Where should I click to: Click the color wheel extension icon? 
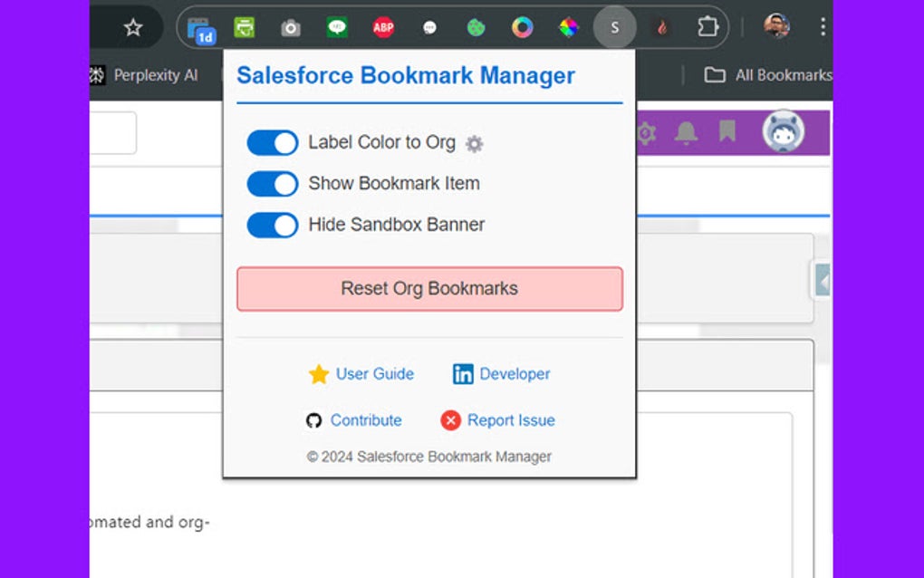522,27
